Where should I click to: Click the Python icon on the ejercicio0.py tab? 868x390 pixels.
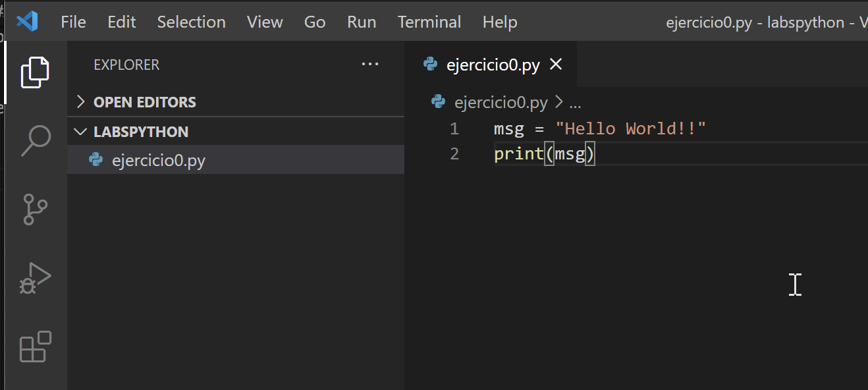[429, 64]
